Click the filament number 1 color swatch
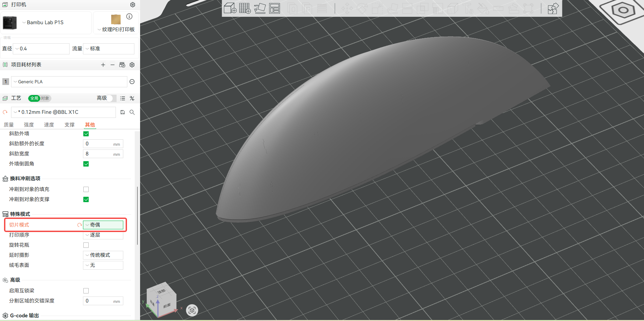 6,82
